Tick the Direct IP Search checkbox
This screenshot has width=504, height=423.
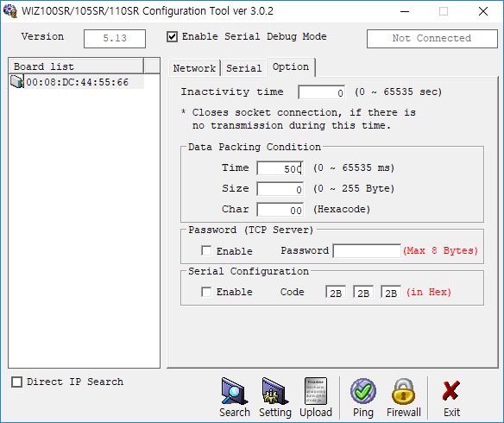coord(16,382)
